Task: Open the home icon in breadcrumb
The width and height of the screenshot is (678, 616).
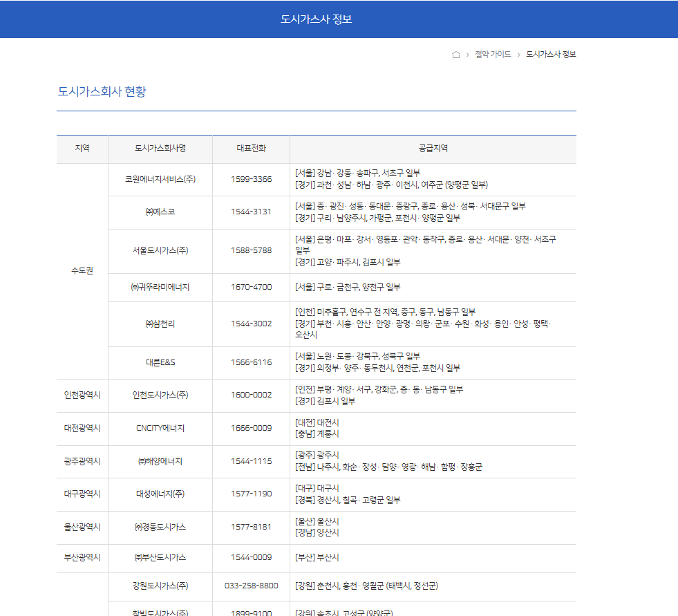Action: point(455,55)
